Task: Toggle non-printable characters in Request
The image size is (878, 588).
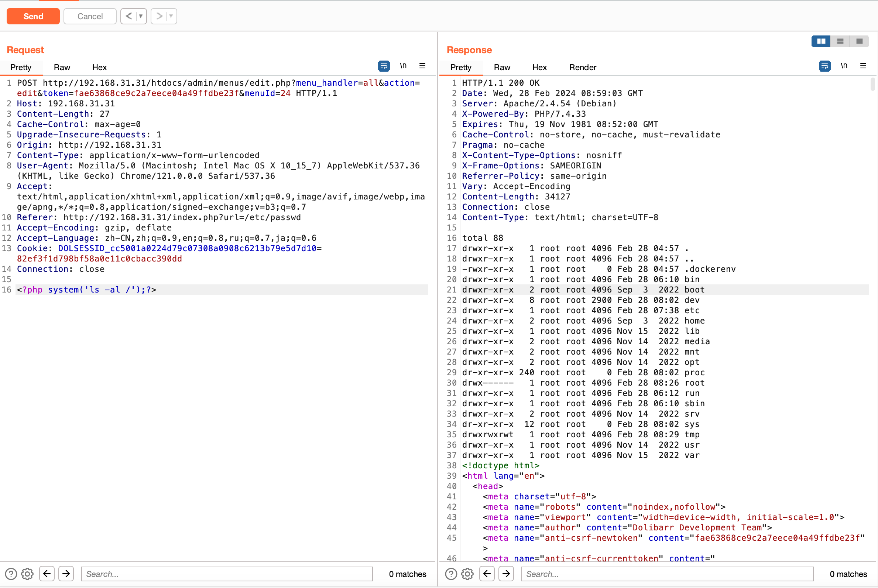Action: click(x=403, y=66)
